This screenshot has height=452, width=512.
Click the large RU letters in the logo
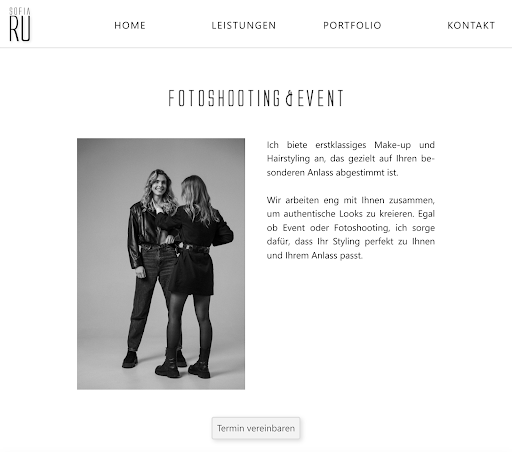[20, 29]
